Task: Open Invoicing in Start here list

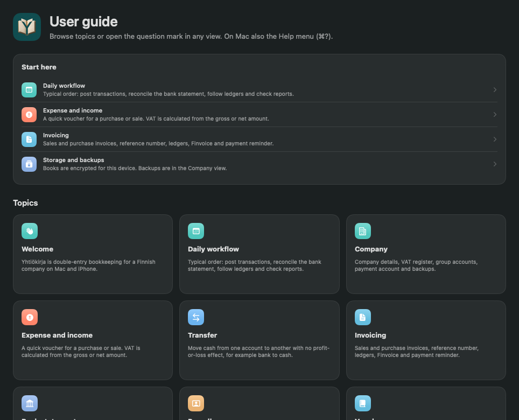Action: click(x=259, y=139)
